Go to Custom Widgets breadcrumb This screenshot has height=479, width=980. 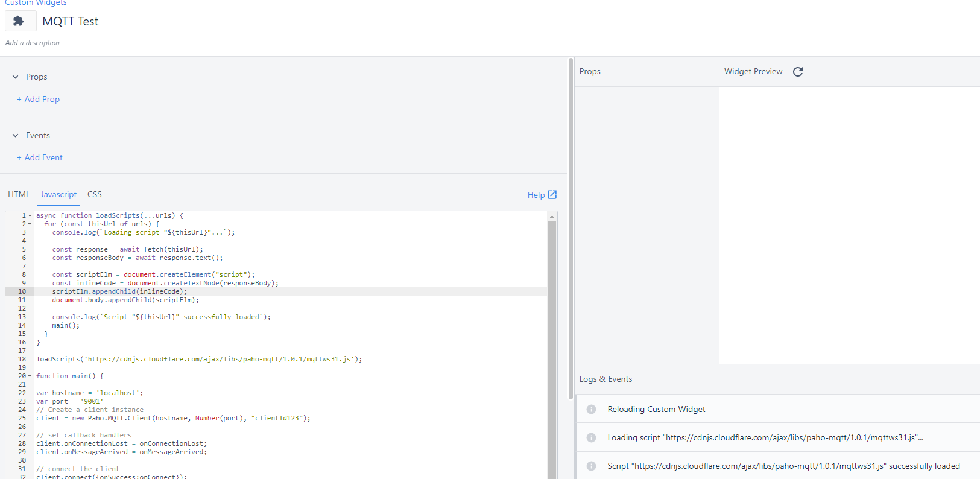pyautogui.click(x=36, y=3)
